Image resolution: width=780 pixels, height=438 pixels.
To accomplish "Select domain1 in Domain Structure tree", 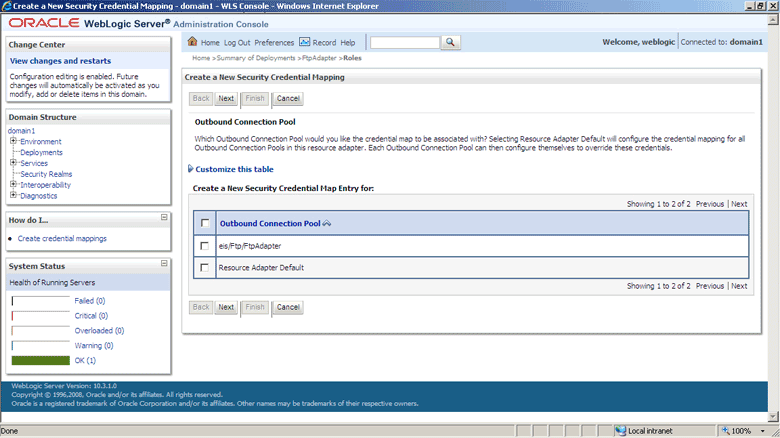I will 21,130.
